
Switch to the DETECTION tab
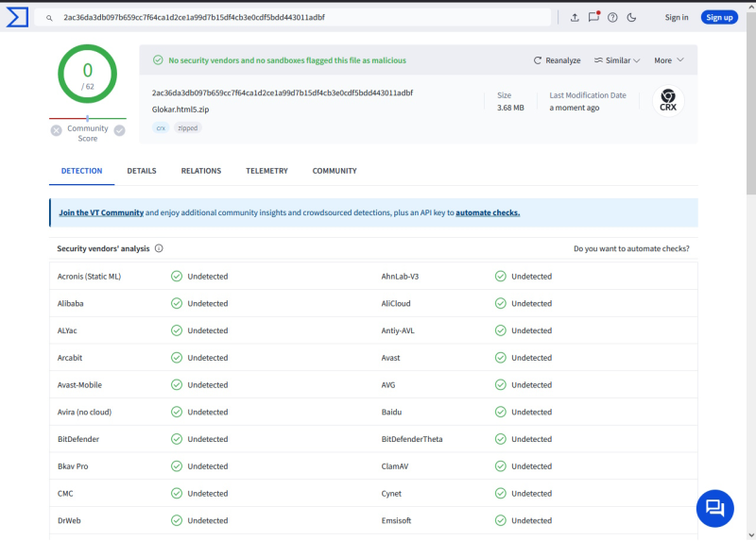[81, 171]
